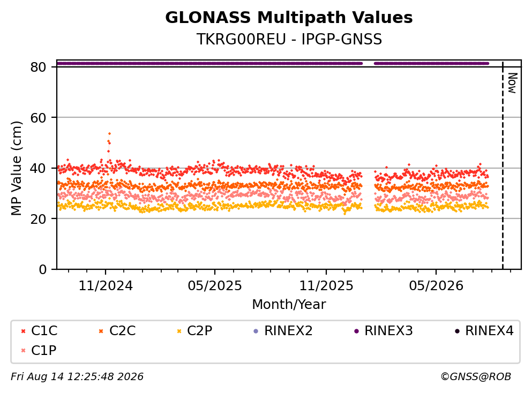Click the RINEX4 dark legend dot
This screenshot has height=393, width=532.
click(x=457, y=331)
